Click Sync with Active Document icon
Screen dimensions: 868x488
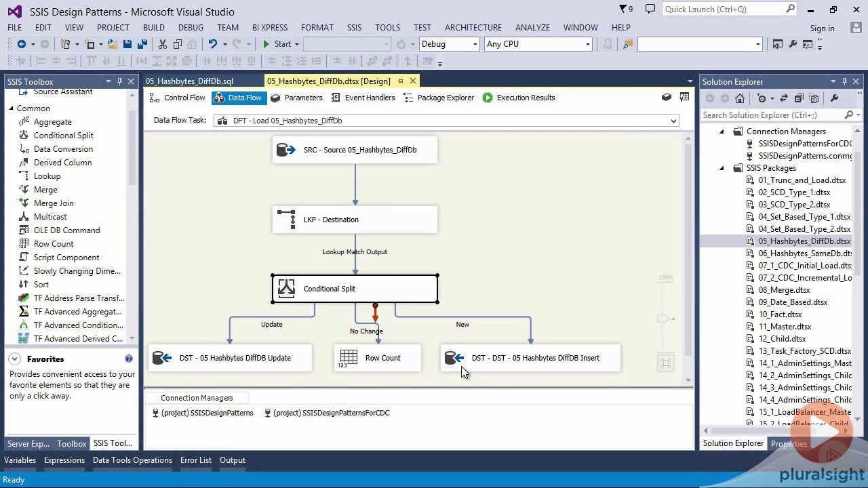(x=783, y=98)
